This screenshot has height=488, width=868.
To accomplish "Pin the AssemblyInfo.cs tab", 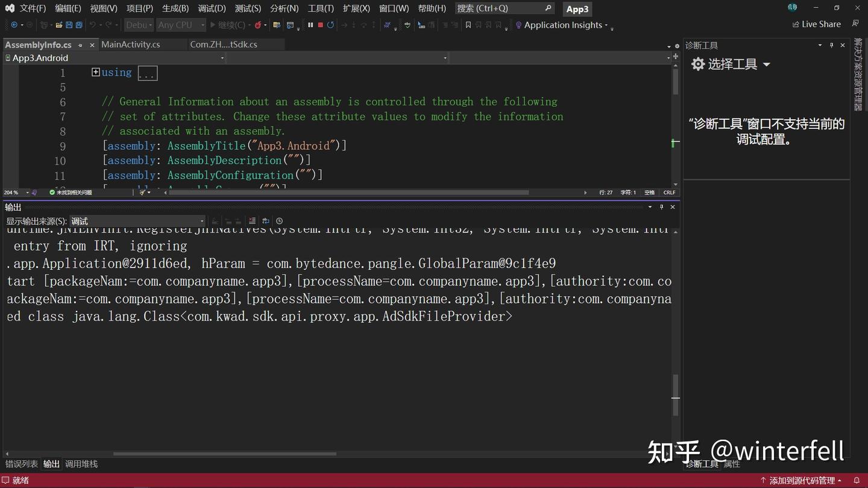I will tap(80, 45).
